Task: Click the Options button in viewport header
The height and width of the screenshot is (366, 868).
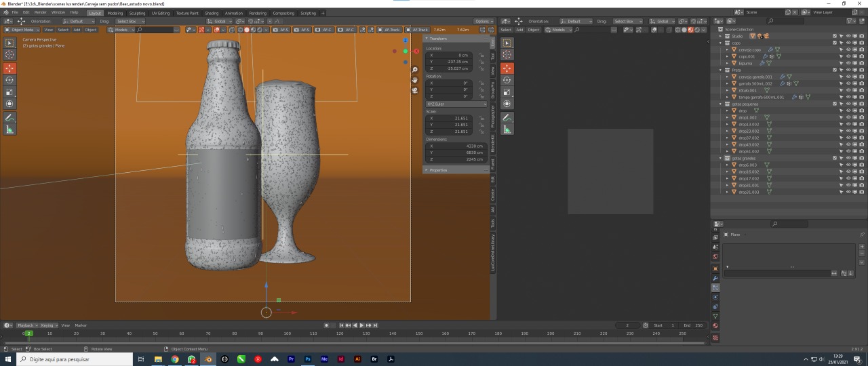Action: point(484,21)
